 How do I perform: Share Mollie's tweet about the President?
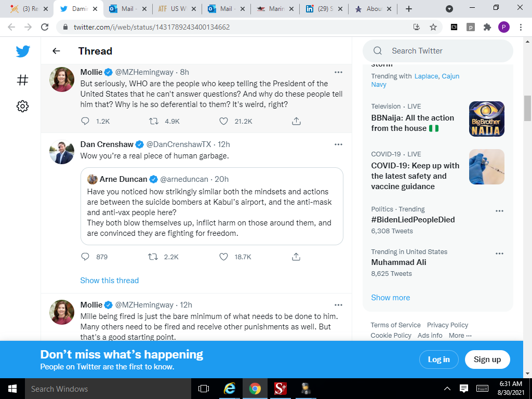pyautogui.click(x=296, y=121)
